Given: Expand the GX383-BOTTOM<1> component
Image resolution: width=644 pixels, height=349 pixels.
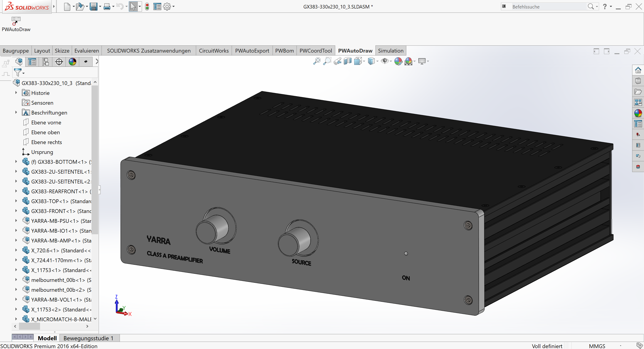Looking at the screenshot, I should click(x=16, y=162).
